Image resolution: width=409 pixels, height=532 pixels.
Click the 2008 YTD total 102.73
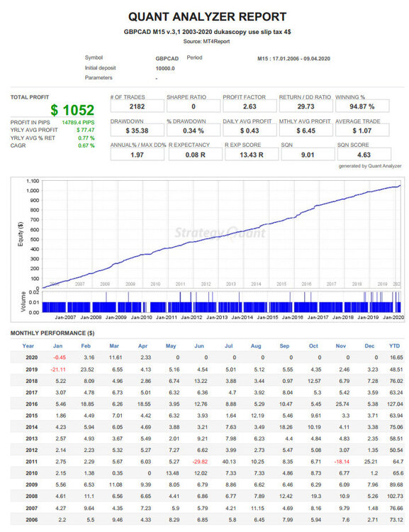[395, 497]
